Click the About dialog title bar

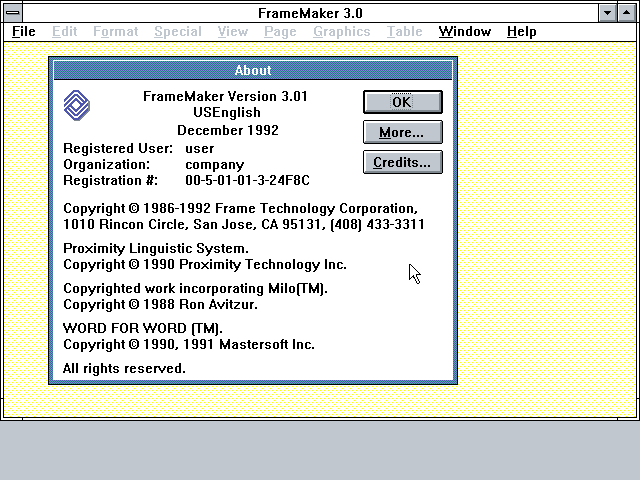[x=253, y=70]
